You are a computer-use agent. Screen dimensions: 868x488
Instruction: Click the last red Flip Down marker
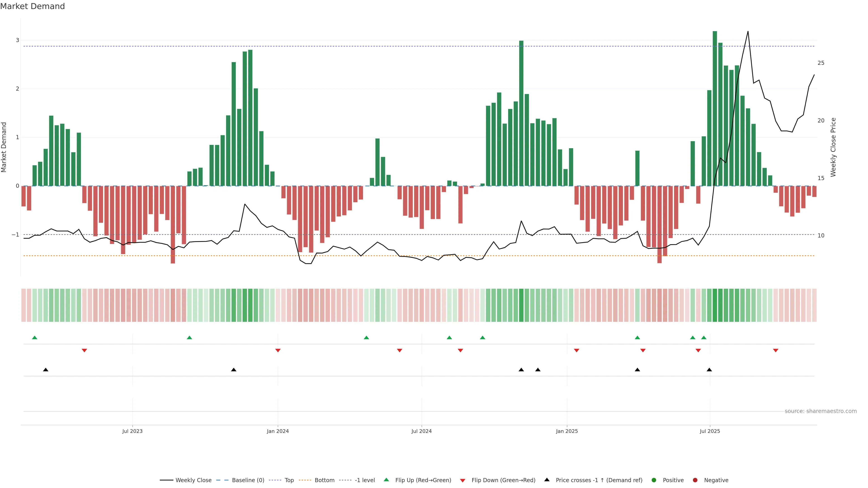click(x=776, y=351)
